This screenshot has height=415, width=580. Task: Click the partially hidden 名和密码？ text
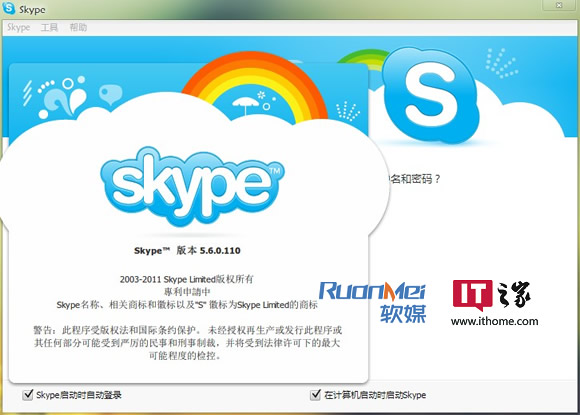[415, 179]
